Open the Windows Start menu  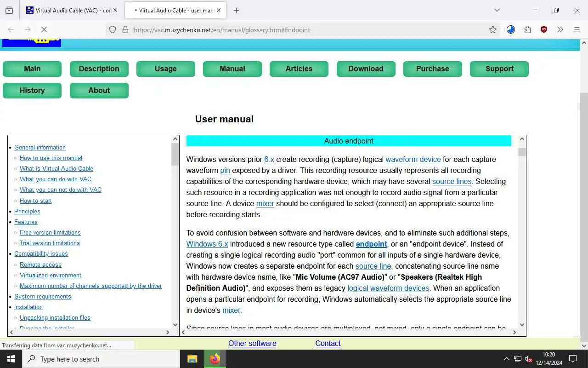click(11, 359)
